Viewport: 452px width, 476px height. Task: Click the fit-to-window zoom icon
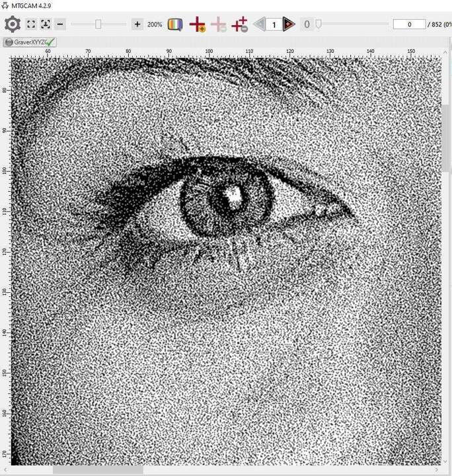[31, 24]
